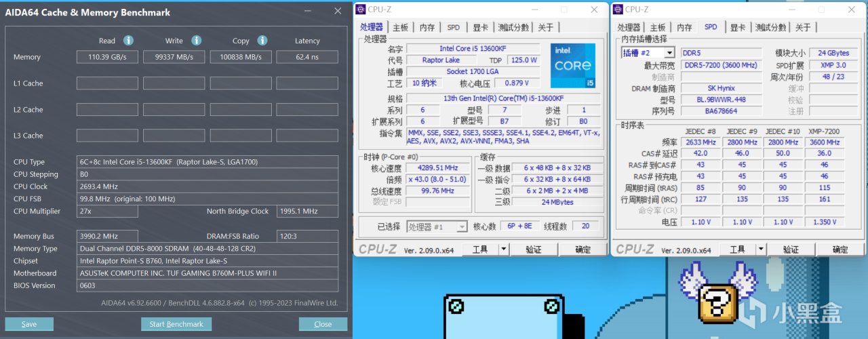Select 处理器 tab in left CPU-Z window

372,27
